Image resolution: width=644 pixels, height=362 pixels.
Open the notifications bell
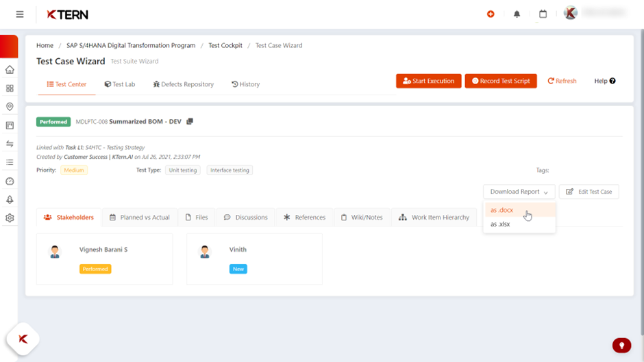tap(517, 14)
